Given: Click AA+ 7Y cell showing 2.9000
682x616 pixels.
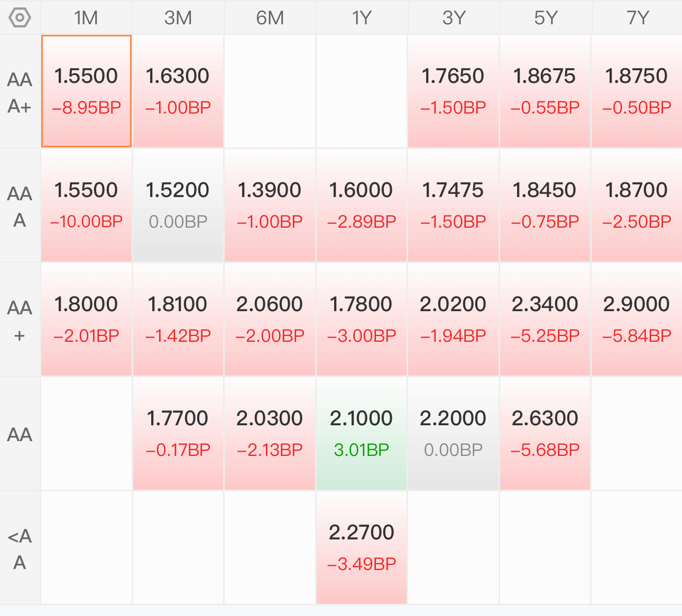Looking at the screenshot, I should pyautogui.click(x=637, y=320).
